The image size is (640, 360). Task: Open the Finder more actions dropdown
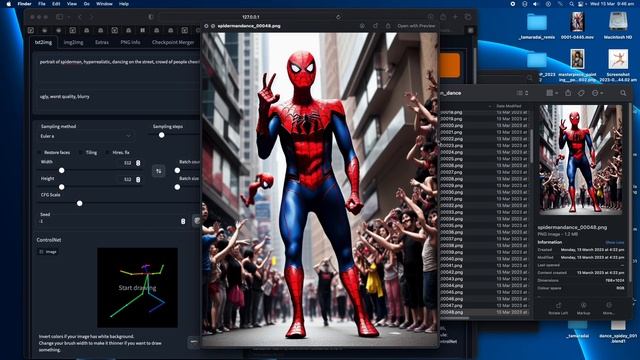tap(597, 93)
